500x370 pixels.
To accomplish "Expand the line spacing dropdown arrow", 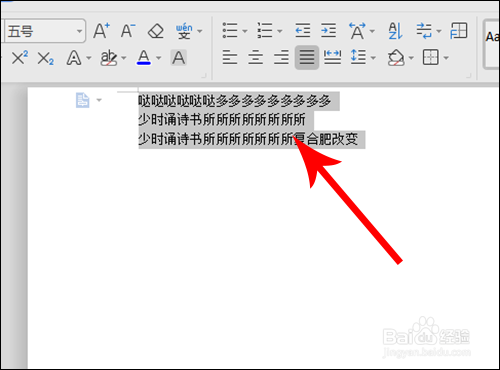I will [x=373, y=58].
